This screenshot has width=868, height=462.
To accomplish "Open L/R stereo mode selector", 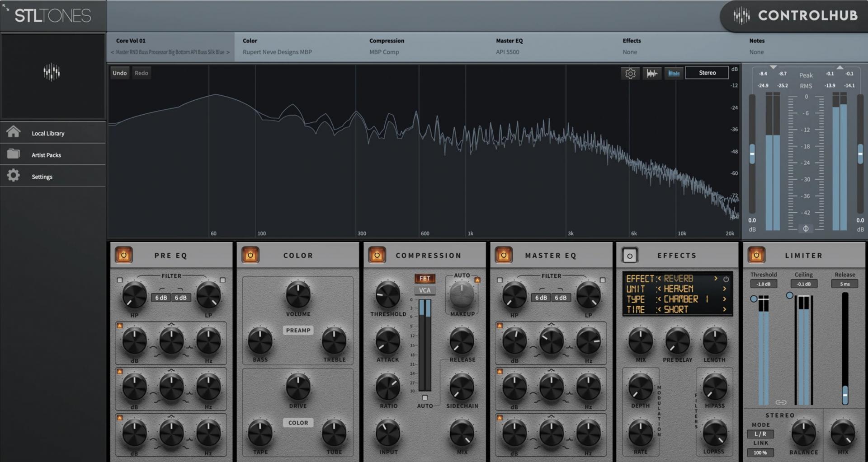I will [760, 434].
